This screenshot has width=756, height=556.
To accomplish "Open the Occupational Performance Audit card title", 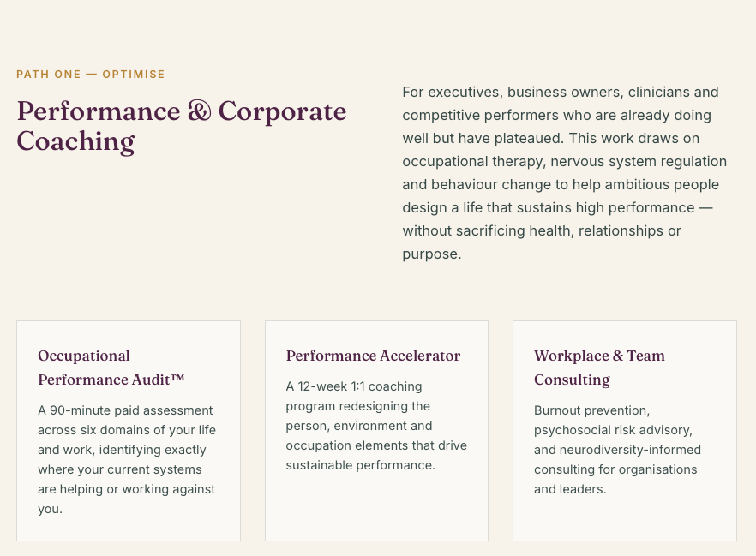I will pyautogui.click(x=111, y=368).
